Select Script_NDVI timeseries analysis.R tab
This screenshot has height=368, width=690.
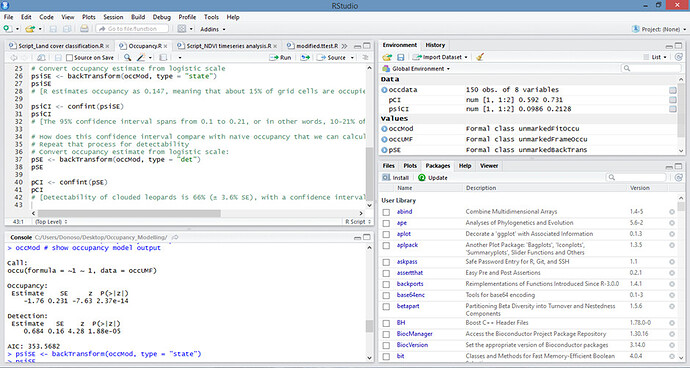coord(228,46)
